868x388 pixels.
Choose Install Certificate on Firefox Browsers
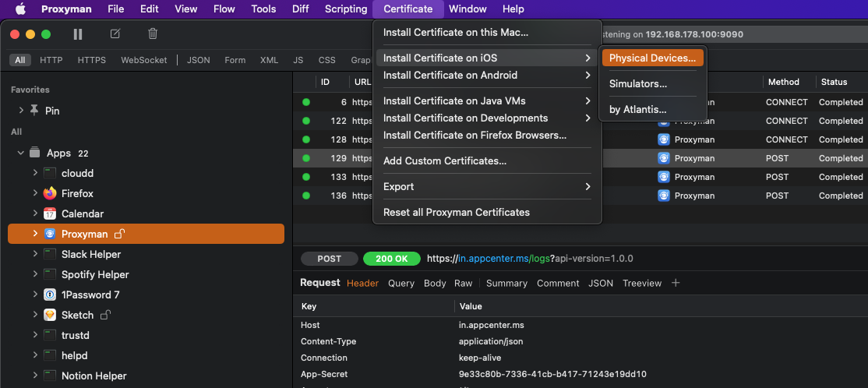pos(487,135)
